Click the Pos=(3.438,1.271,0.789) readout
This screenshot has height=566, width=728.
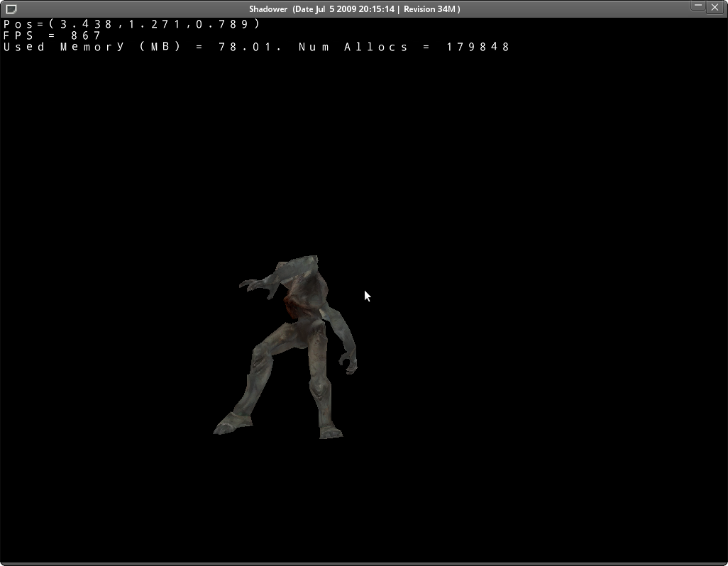(x=132, y=24)
